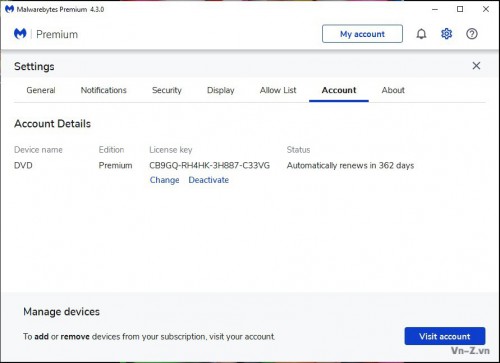The height and width of the screenshot is (363, 500).
Task: Click the Manage devices heading
Action: [x=61, y=312]
